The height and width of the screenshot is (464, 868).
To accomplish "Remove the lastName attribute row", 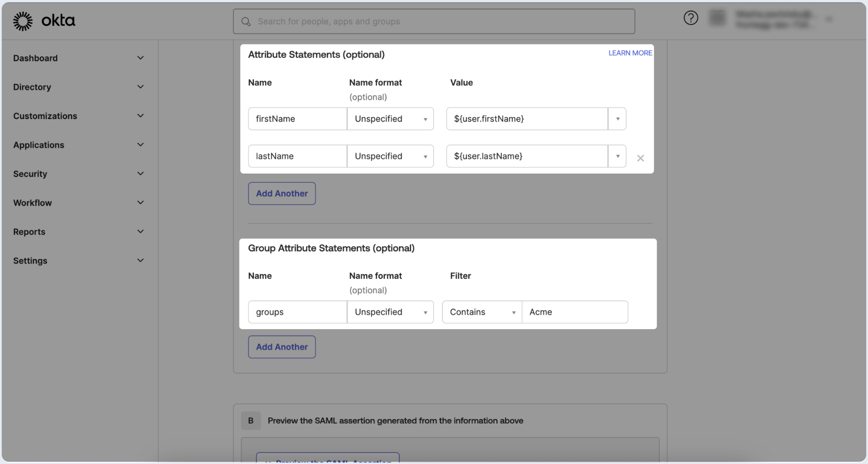I will pos(640,158).
